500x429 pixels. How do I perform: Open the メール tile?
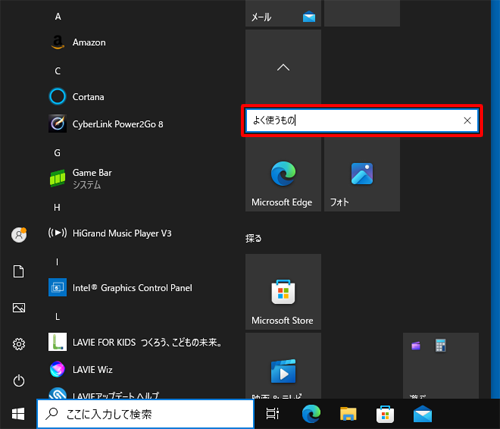283,13
